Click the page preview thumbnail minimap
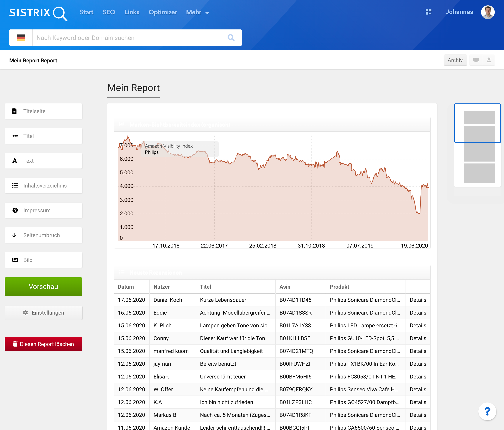 coord(477,145)
